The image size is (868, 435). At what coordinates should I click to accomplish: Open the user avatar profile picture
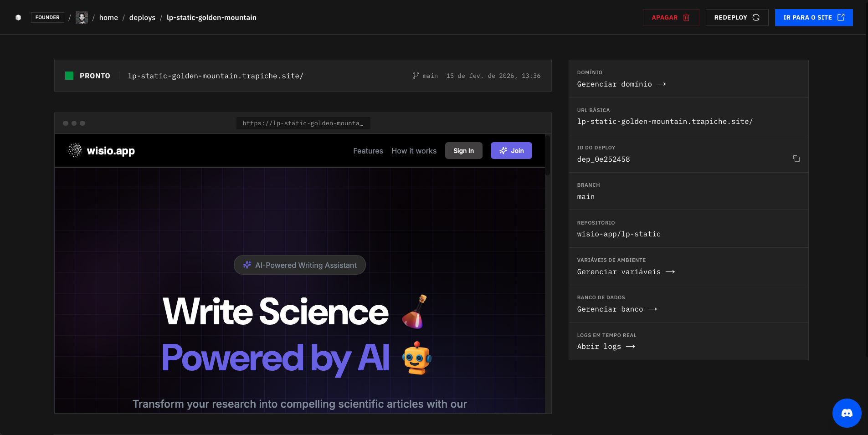82,17
